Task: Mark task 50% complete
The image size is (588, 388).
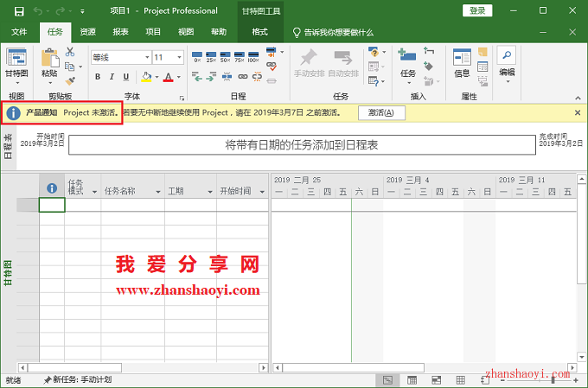Action: coord(225,57)
